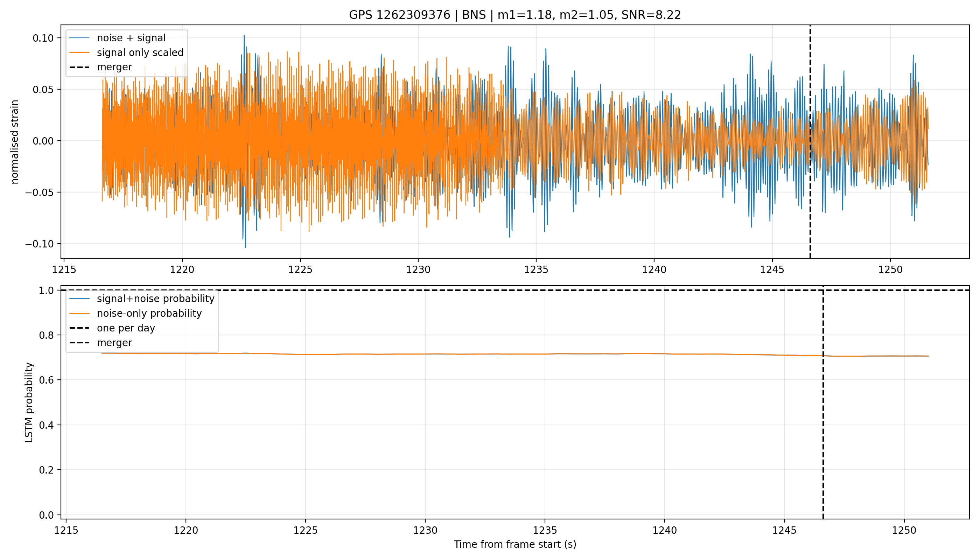The width and height of the screenshot is (980, 560).
Task: Click the 'Time from frame start (s)' axis label
Action: pyautogui.click(x=514, y=544)
